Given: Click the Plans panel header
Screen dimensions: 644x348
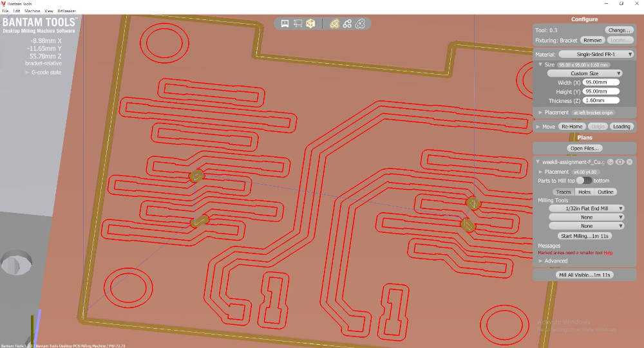Looking at the screenshot, I should [585, 138].
